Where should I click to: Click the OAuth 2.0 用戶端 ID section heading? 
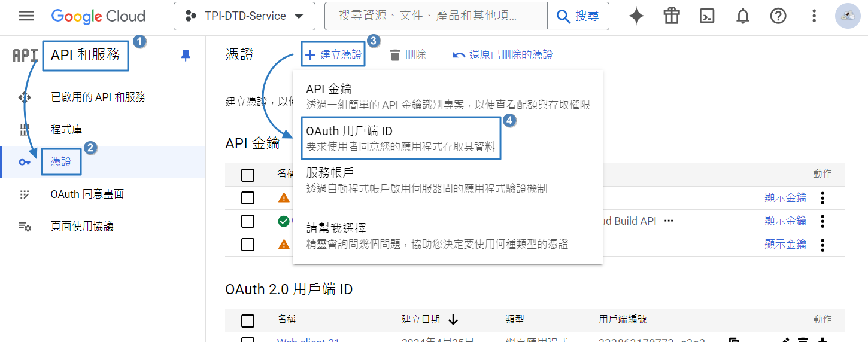(x=289, y=289)
